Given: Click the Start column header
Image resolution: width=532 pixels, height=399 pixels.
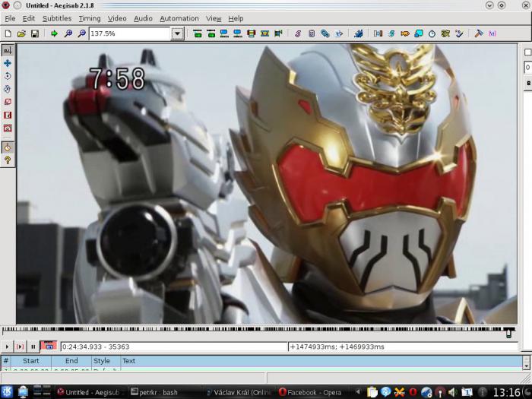Looking at the screenshot, I should (x=31, y=361).
